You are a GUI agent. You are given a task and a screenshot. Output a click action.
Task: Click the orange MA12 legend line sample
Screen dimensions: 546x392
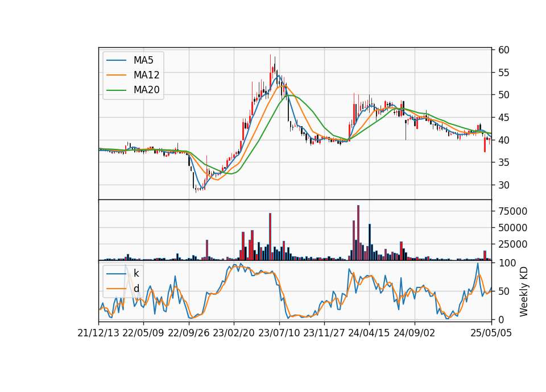(116, 75)
